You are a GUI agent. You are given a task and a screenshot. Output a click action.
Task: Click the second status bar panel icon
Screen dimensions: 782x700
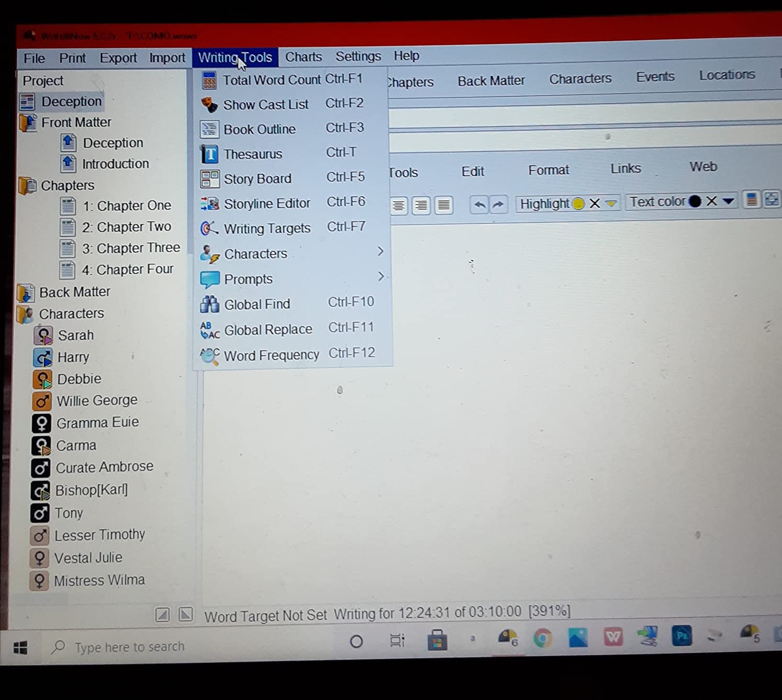coord(185,614)
